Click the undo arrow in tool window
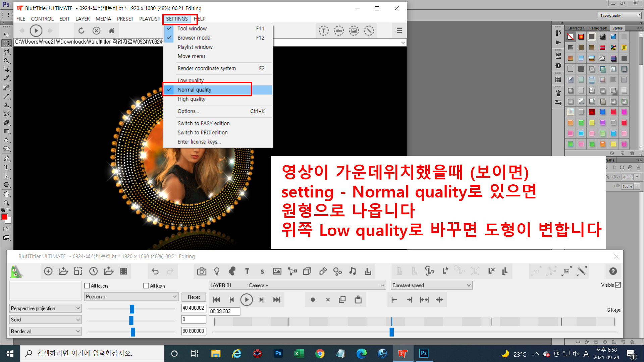Image resolution: width=644 pixels, height=362 pixels. (155, 271)
